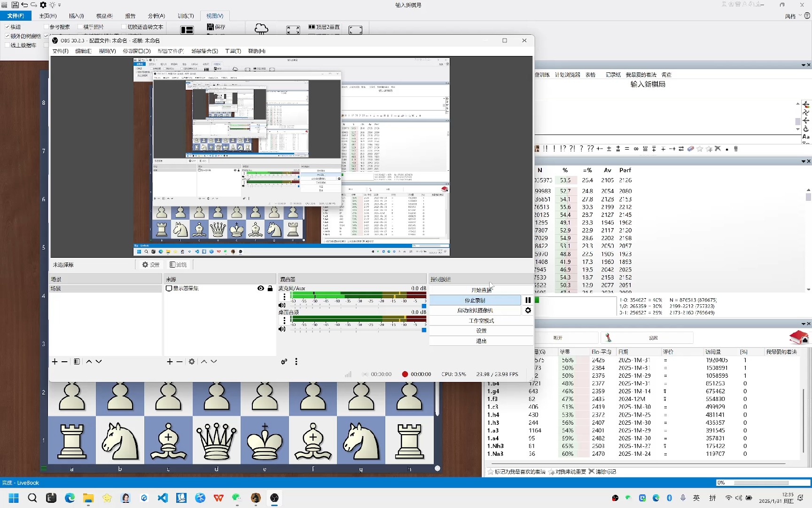Screen dimensions: 812x508
Task: Open ChessBase quick-access settings gear
Action: coord(43,5)
